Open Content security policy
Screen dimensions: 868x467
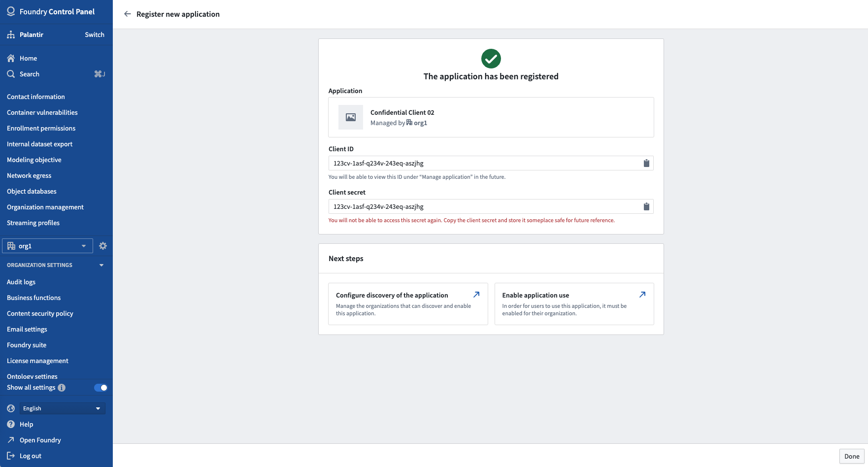click(x=40, y=313)
